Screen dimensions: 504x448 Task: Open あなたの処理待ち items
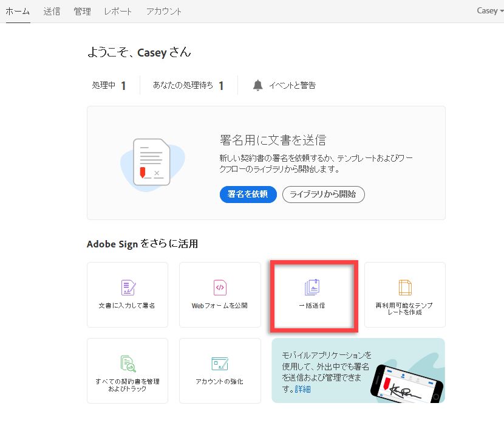point(188,85)
